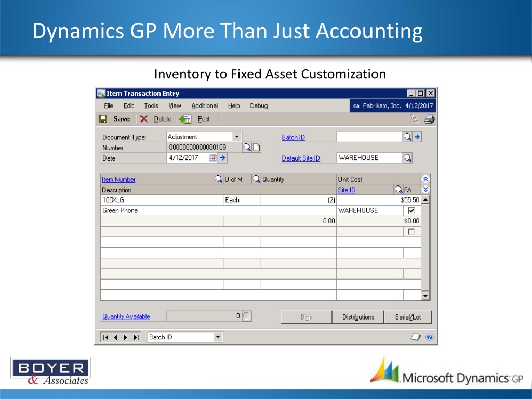Open the U of M lookup magnifier
532x399 pixels.
(x=256, y=179)
